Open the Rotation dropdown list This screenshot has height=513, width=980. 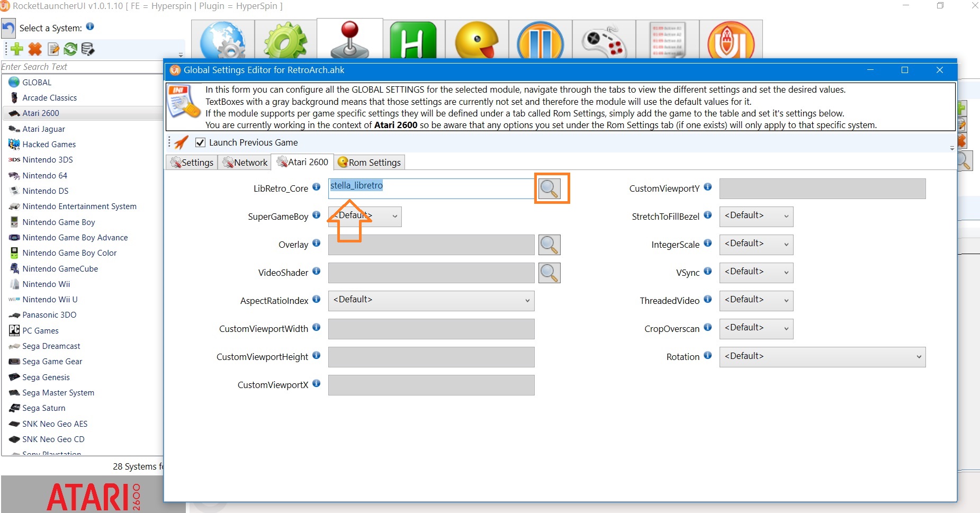pyautogui.click(x=822, y=357)
